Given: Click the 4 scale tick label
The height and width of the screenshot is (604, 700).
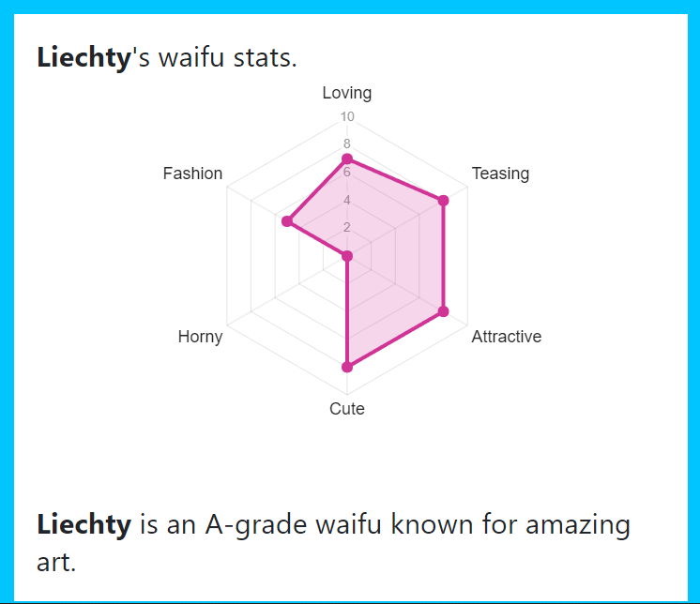Looking at the screenshot, I should [347, 200].
